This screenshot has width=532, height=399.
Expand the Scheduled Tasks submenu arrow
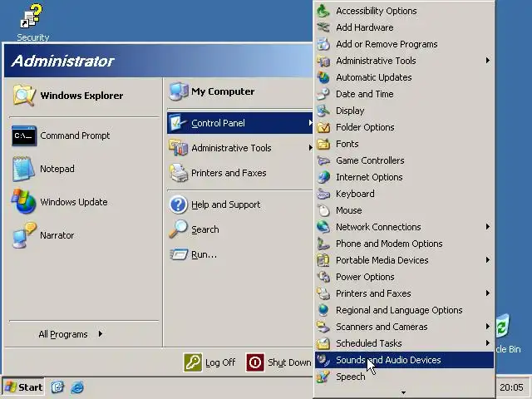(x=488, y=343)
